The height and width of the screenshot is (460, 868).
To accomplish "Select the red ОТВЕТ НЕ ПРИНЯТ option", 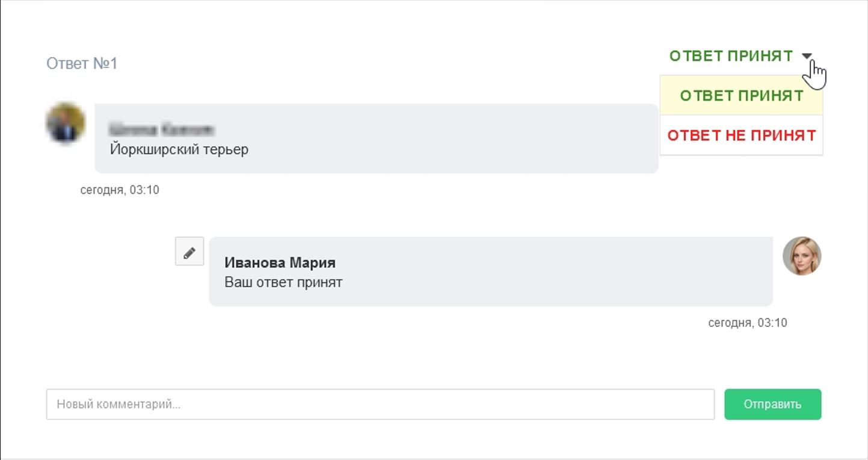I will [741, 135].
